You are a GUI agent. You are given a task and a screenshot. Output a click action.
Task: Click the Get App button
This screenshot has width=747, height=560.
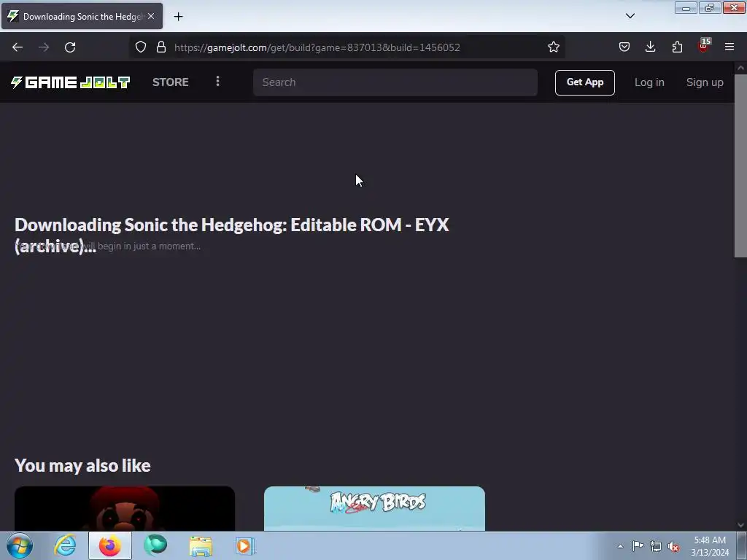(584, 82)
